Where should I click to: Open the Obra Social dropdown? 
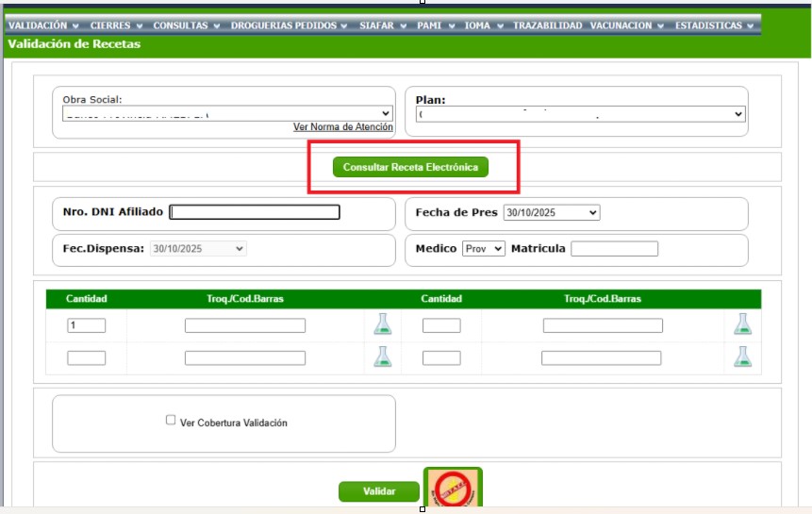pyautogui.click(x=227, y=113)
